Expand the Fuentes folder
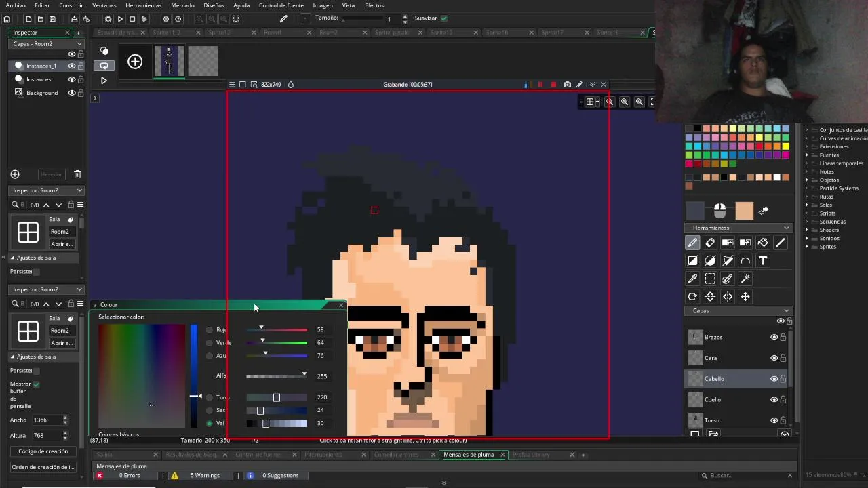The width and height of the screenshot is (868, 488). (806, 155)
